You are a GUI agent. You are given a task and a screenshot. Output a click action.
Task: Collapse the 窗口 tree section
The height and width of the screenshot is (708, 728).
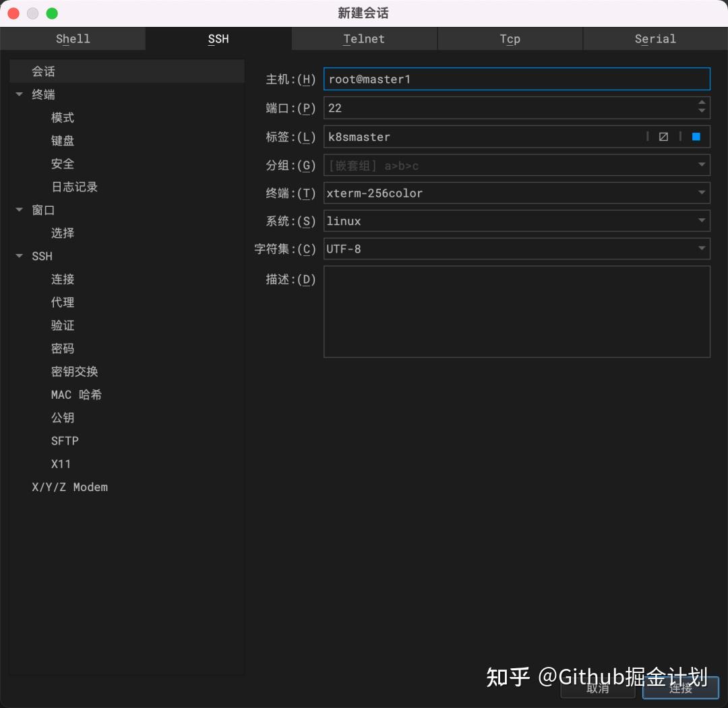[x=19, y=210]
